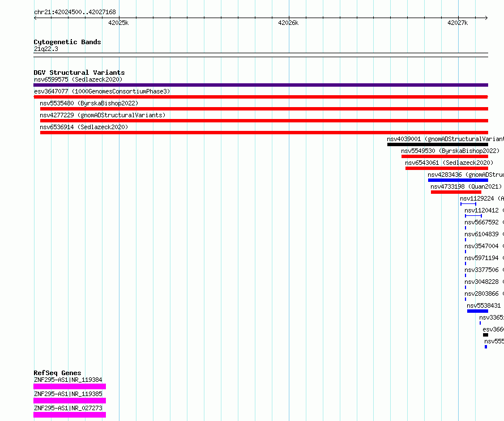The height and width of the screenshot is (421, 504).
Task: Click the blue nsv4283436 variant bar
Action: click(458, 180)
